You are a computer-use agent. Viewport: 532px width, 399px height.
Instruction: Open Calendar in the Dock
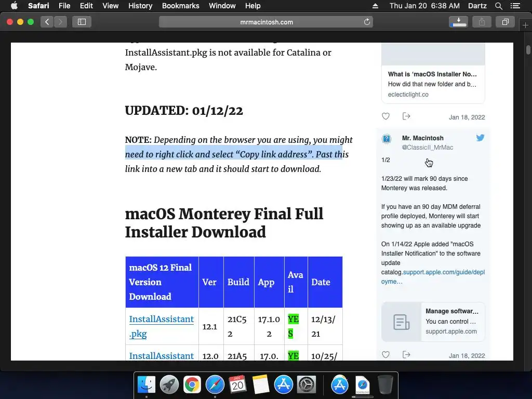pyautogui.click(x=237, y=384)
